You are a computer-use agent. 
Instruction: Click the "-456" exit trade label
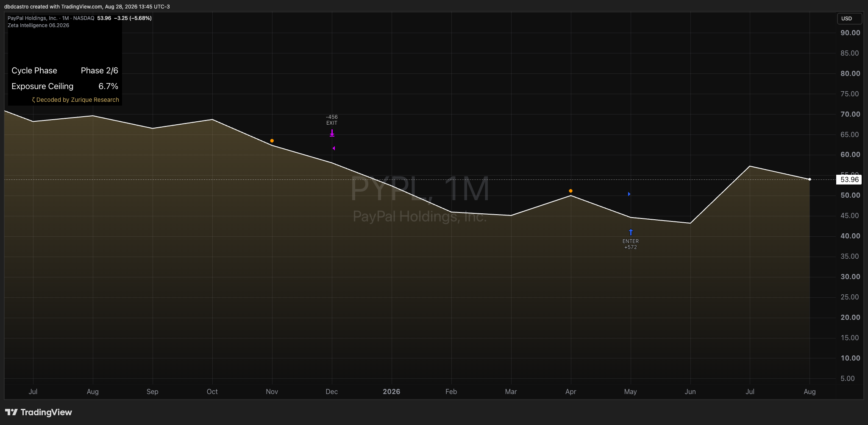(x=332, y=117)
